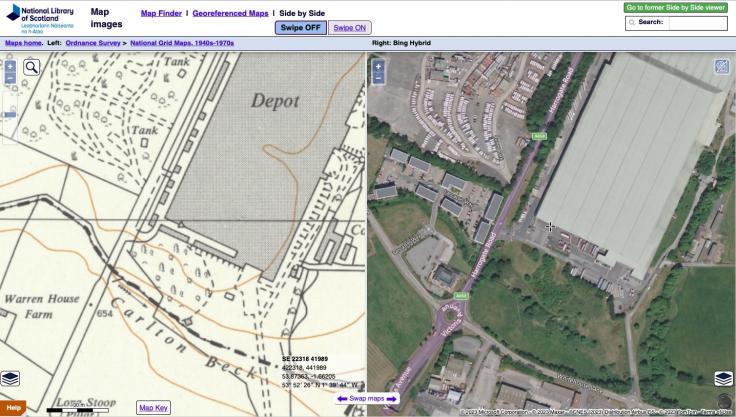Image resolution: width=736 pixels, height=417 pixels.
Task: Zoom out on the right Bing map
Action: [378, 78]
